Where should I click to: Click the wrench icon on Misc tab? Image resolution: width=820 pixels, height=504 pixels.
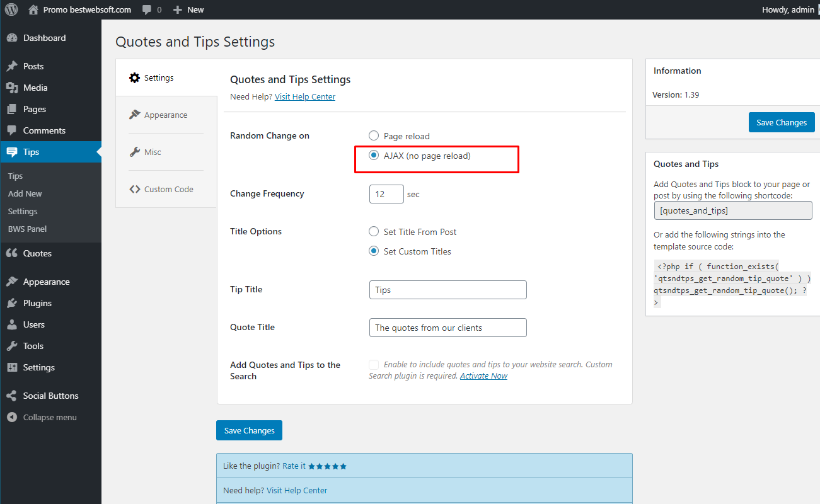click(134, 152)
